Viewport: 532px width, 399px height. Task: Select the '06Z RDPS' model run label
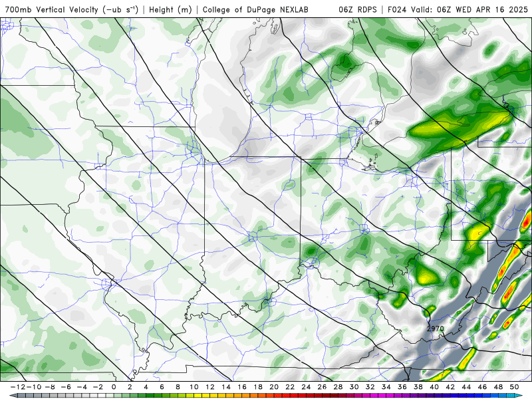point(357,9)
